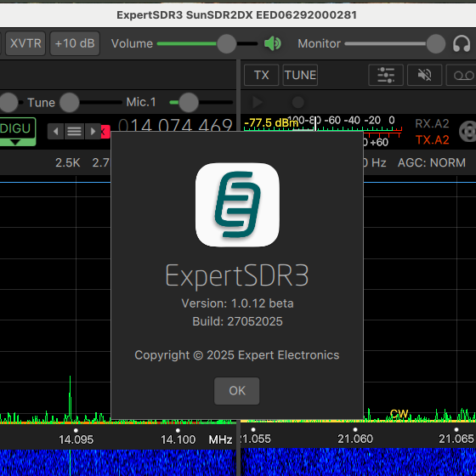Select the 2.5K filter bandwidth
The width and height of the screenshot is (476, 476).
68,162
